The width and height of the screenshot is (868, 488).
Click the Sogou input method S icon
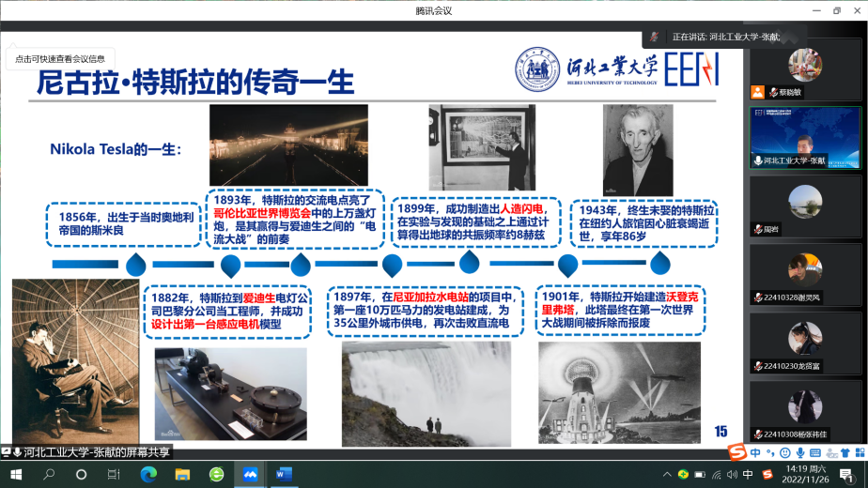(737, 453)
